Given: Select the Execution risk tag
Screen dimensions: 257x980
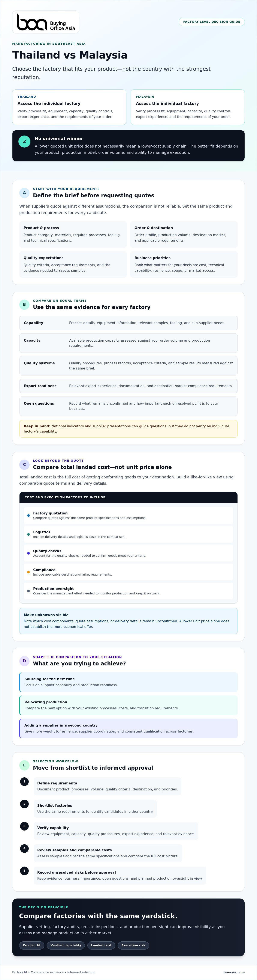Looking at the screenshot, I should pos(133,945).
